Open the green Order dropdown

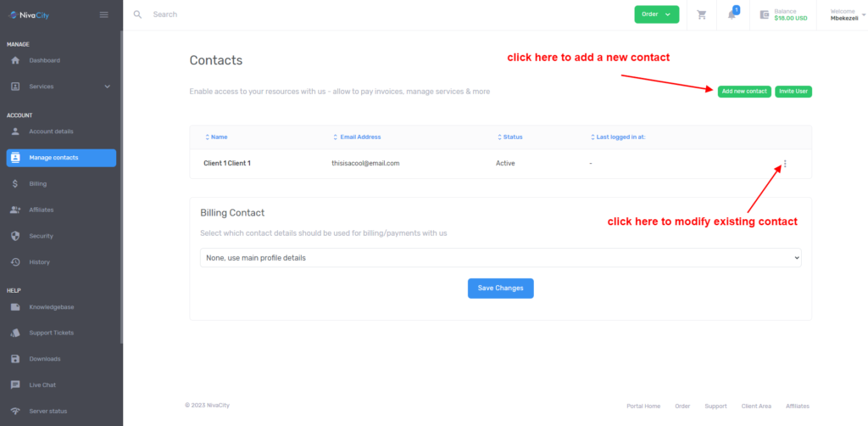656,14
